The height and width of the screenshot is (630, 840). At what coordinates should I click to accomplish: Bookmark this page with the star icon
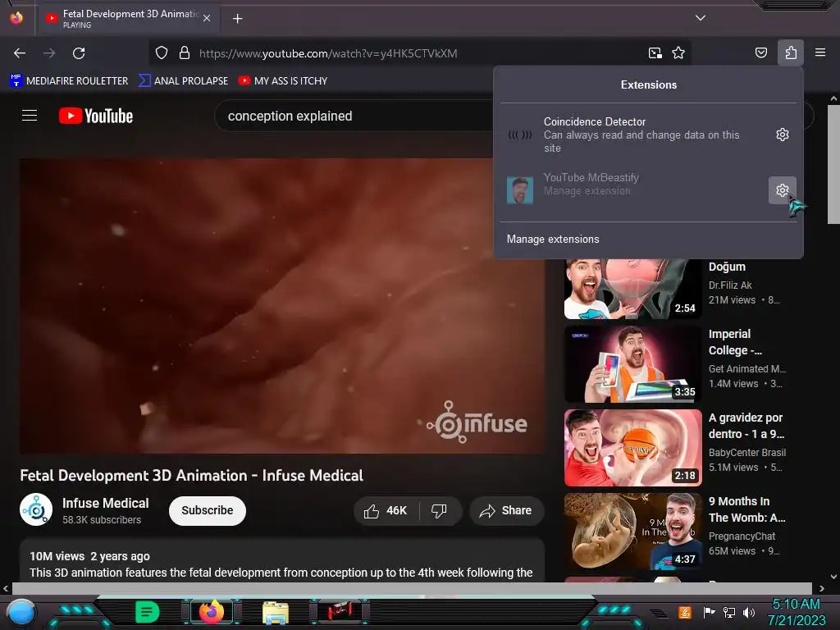point(678,53)
